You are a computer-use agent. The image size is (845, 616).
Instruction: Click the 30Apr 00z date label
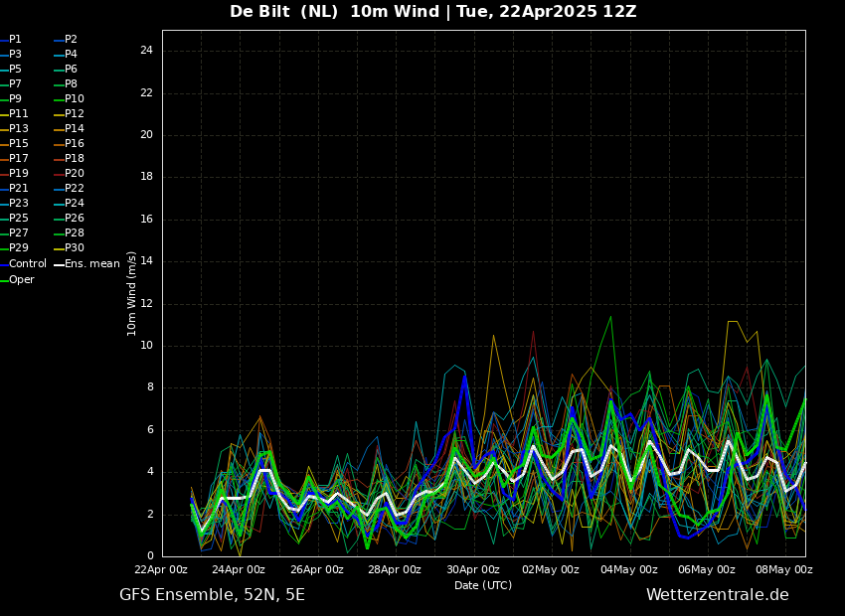tap(472, 570)
